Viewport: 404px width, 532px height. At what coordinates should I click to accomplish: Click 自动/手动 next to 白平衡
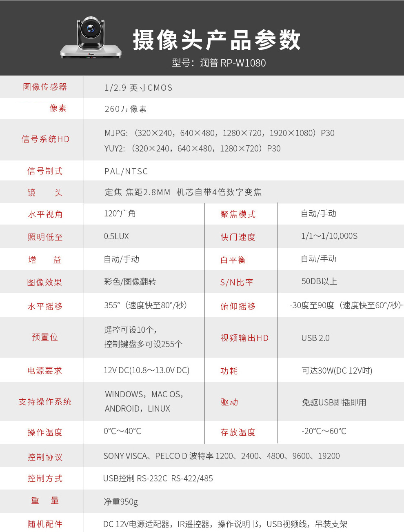319,259
